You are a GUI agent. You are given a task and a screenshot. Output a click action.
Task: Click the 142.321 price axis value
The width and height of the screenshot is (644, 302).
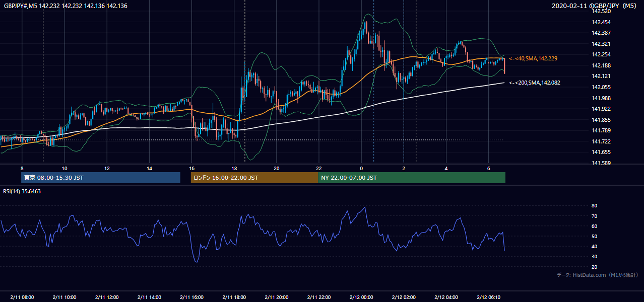(x=602, y=44)
